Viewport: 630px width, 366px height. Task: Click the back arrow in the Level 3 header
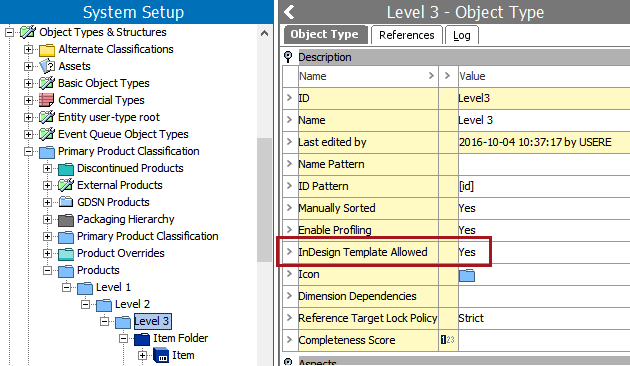tap(289, 12)
